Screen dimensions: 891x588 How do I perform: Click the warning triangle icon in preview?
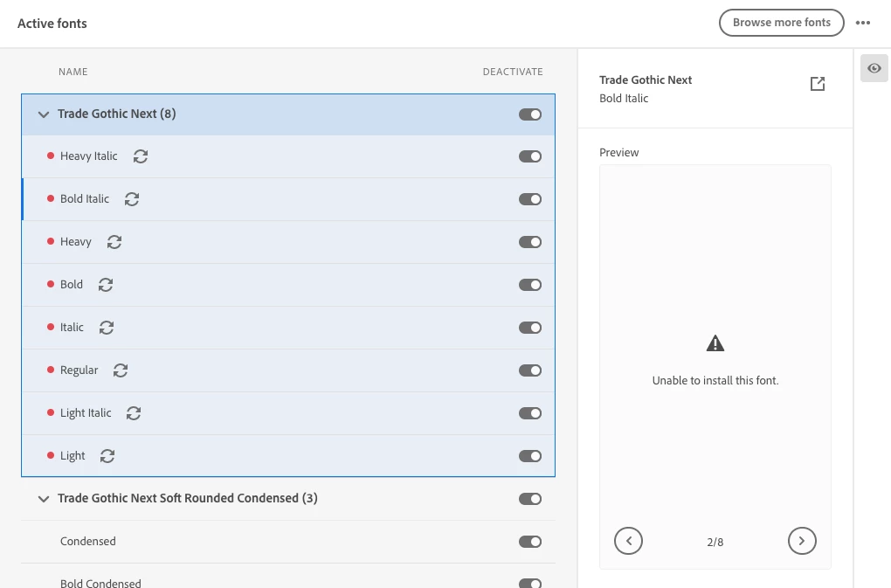tap(715, 343)
